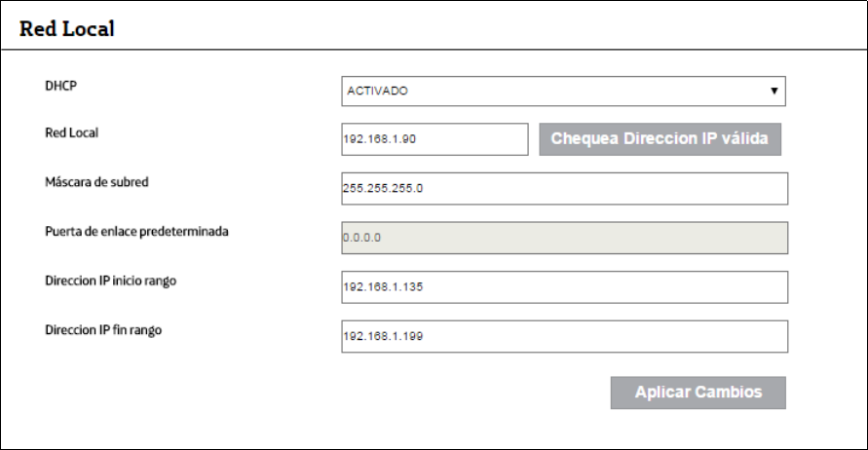Select the ACTIVADO value text in DHCP
Viewport: 868px width, 450px height.
(x=376, y=91)
